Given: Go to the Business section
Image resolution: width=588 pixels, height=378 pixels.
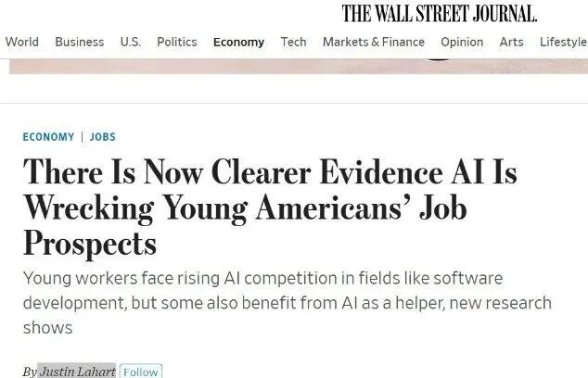Looking at the screenshot, I should click(x=79, y=42).
